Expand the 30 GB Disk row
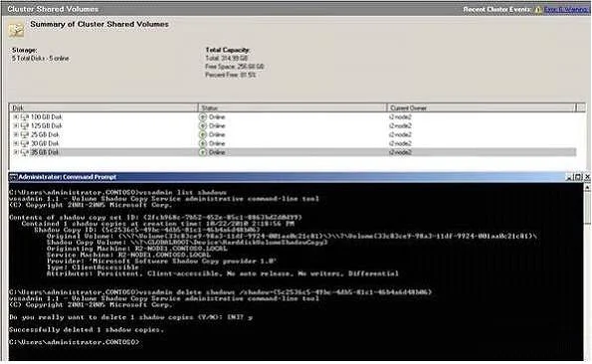 pos(16,144)
